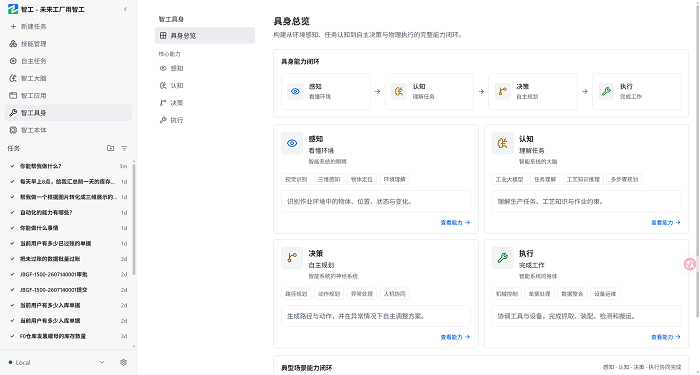Image resolution: width=700 pixels, height=375 pixels.
Task: Click the 数据整合 tag
Action: pos(572,294)
